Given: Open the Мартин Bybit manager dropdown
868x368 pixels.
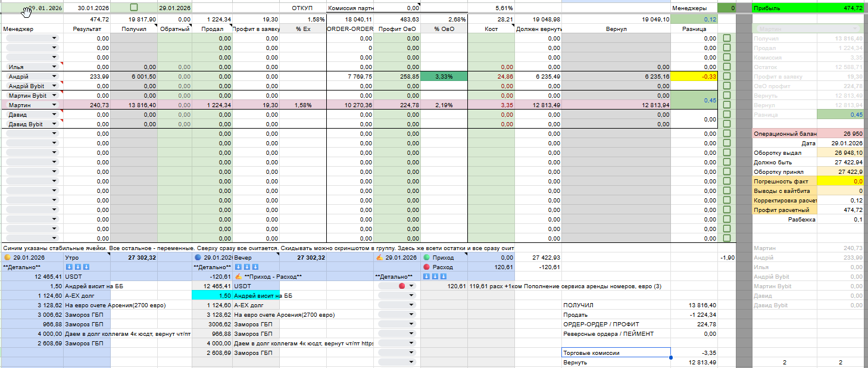Looking at the screenshot, I should click(33, 95).
